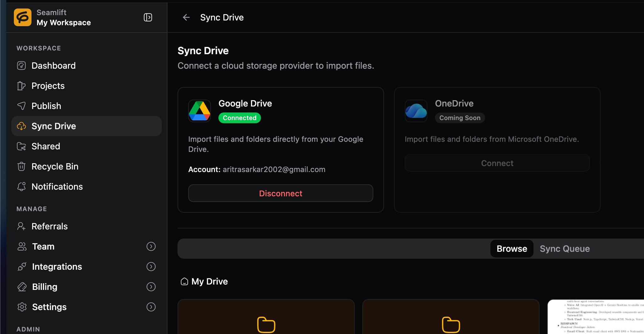Go to the Publish page
This screenshot has height=334, width=644.
(87, 106)
